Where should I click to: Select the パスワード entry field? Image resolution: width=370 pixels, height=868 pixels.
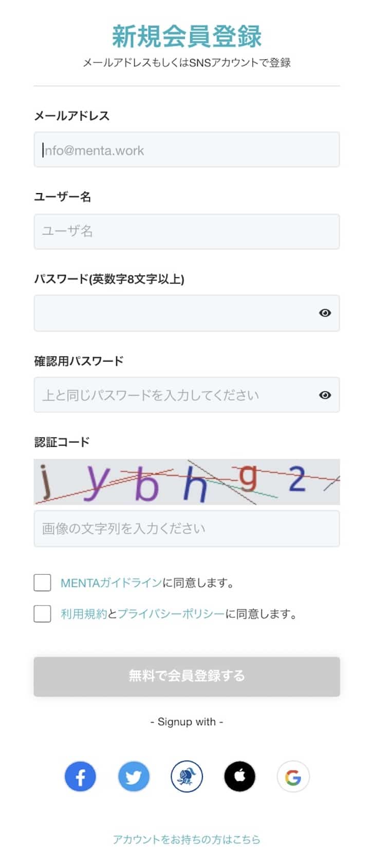coord(175,313)
